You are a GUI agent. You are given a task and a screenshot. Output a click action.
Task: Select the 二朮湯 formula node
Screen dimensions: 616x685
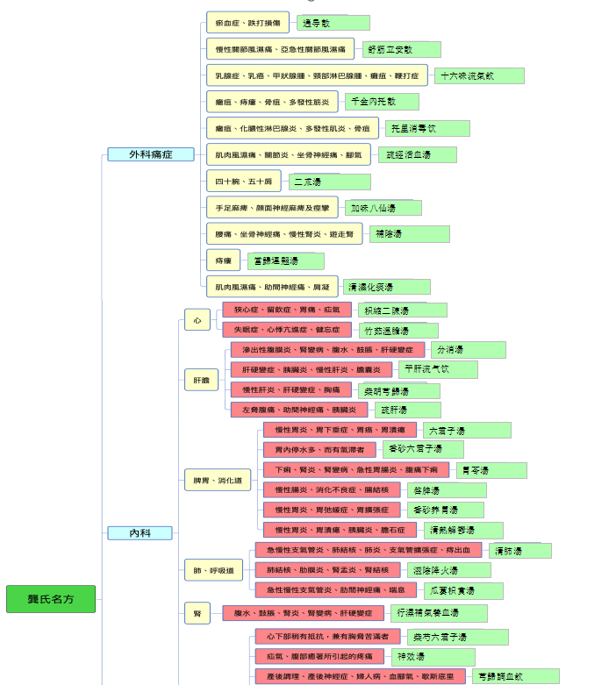click(329, 182)
